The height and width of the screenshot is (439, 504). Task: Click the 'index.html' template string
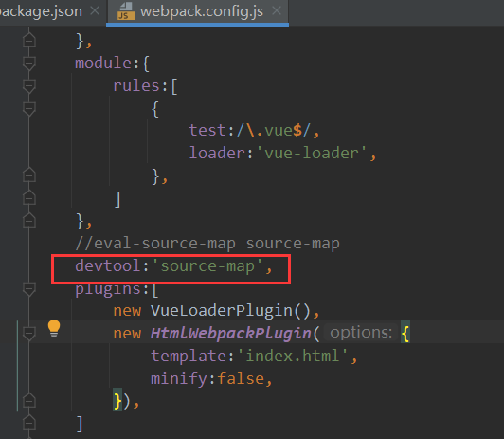[x=293, y=356]
